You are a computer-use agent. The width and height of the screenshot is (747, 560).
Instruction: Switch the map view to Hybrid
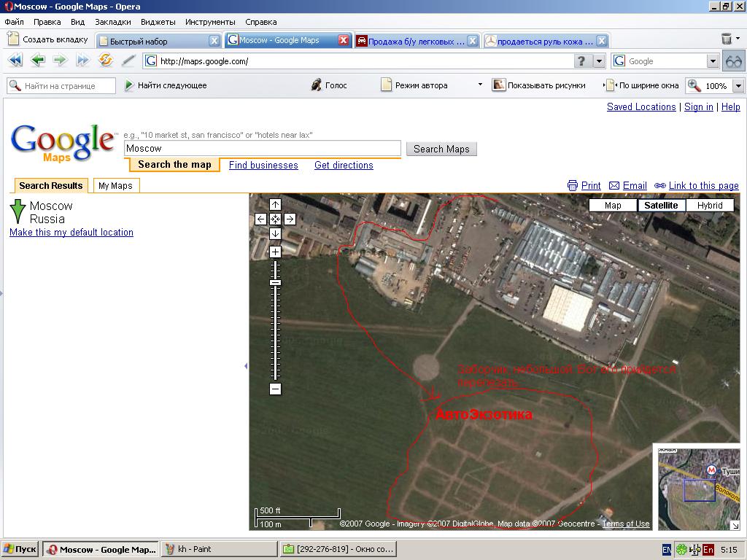710,205
